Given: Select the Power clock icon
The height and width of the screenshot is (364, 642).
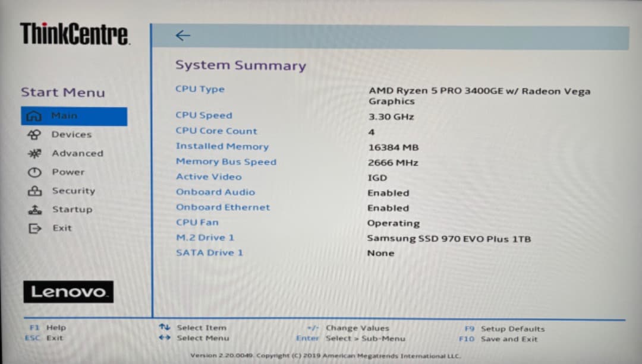Looking at the screenshot, I should [x=36, y=172].
